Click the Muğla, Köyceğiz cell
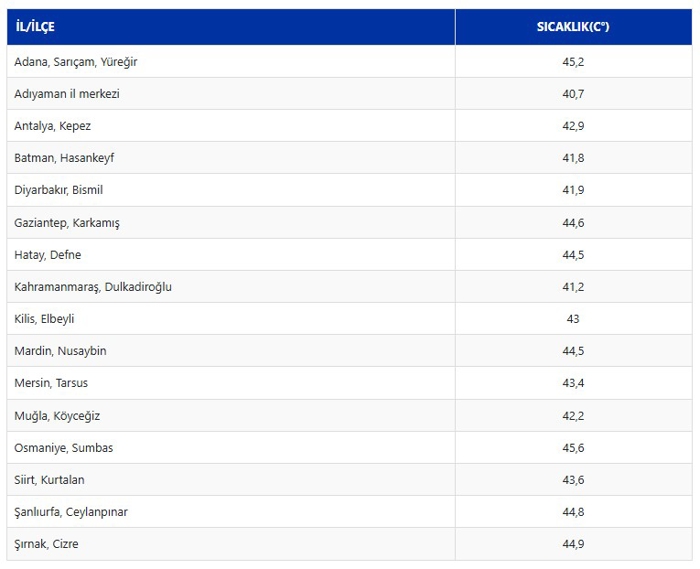Image resolution: width=700 pixels, height=569 pixels. (57, 416)
